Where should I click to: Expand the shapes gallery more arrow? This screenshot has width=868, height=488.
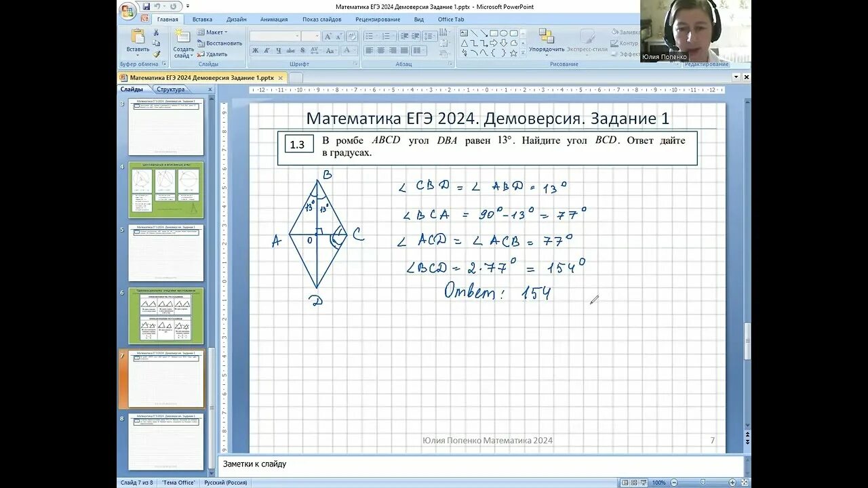pos(523,53)
